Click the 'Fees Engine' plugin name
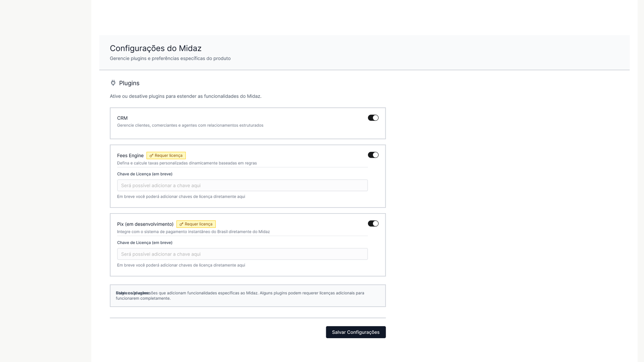Screen dimensions: 644x362 130,156
